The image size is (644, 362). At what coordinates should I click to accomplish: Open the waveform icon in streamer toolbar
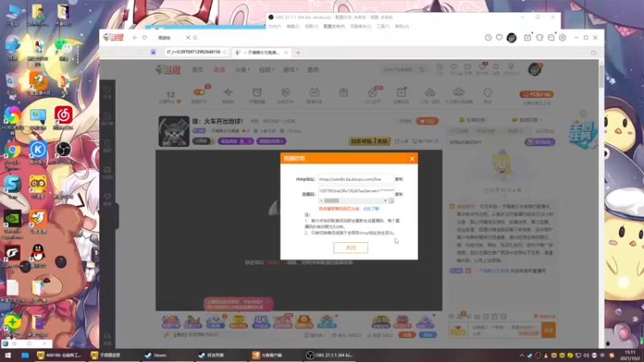point(228,93)
